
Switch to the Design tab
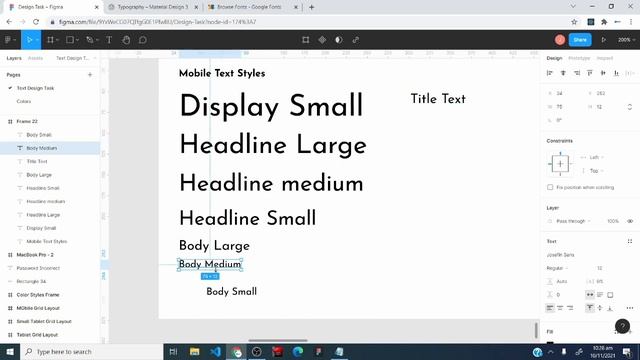tap(554, 58)
